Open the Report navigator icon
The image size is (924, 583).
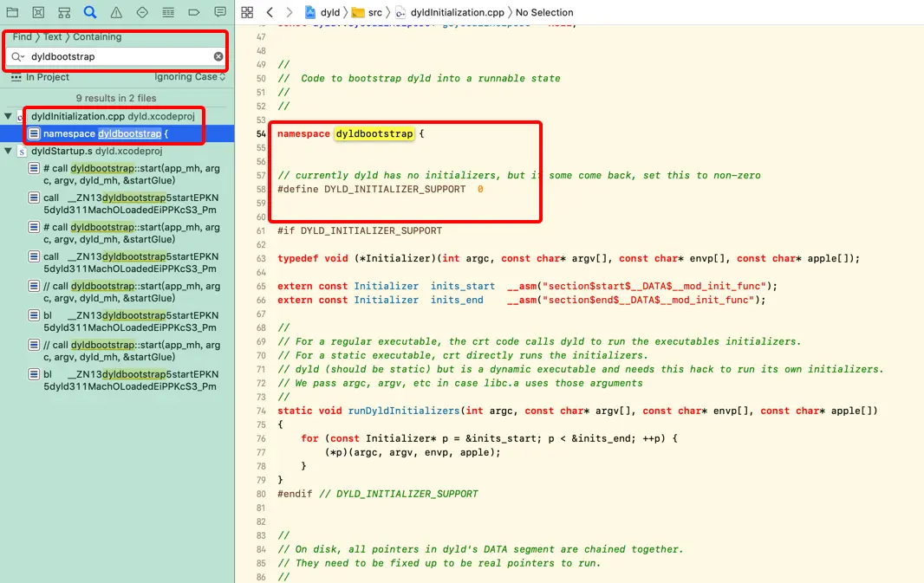(220, 12)
